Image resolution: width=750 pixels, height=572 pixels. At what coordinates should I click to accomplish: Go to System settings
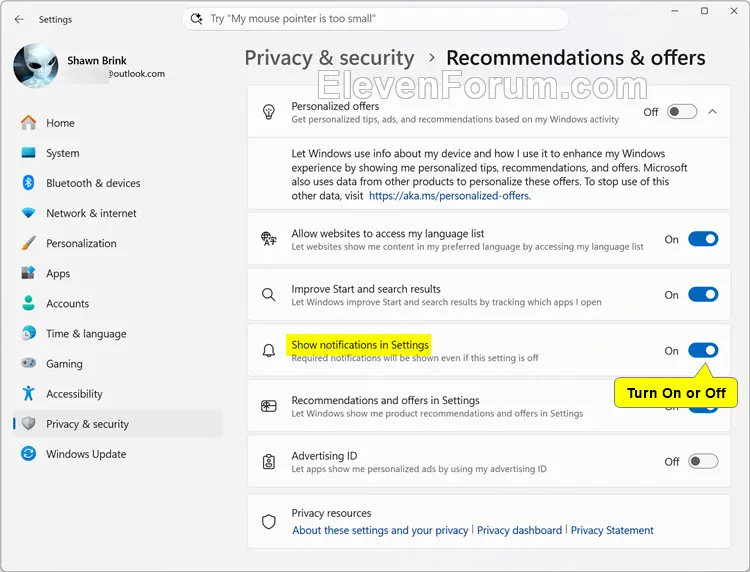click(119, 153)
